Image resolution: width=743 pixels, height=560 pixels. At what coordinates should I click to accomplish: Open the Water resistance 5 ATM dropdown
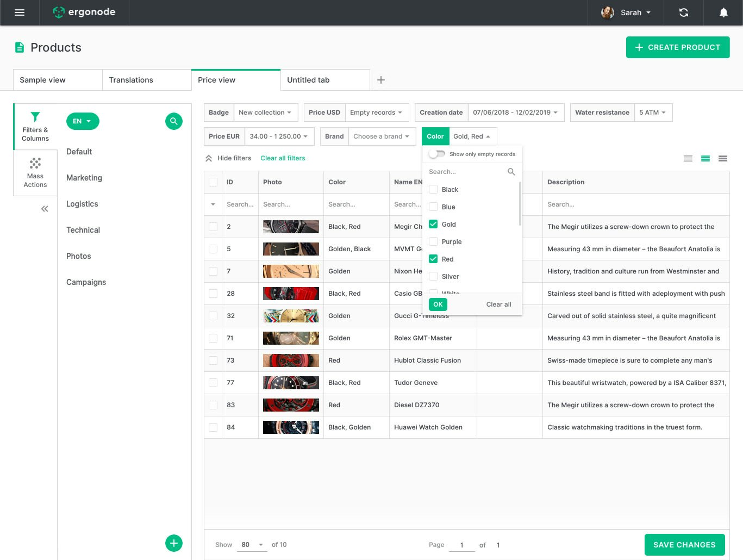coord(652,113)
